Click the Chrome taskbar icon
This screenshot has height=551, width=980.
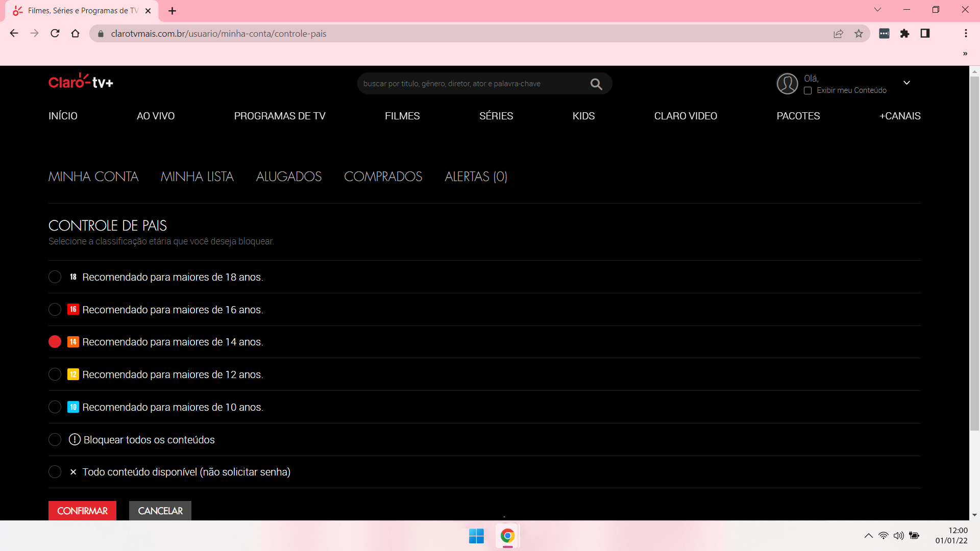(507, 536)
